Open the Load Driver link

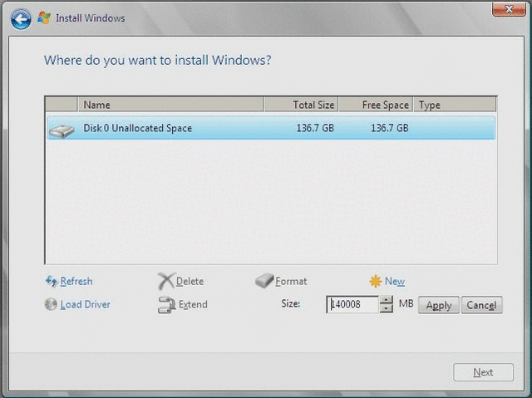click(85, 304)
